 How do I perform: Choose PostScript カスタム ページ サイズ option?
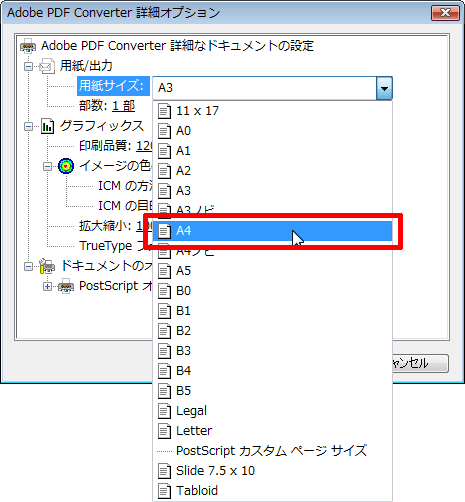pos(272,451)
